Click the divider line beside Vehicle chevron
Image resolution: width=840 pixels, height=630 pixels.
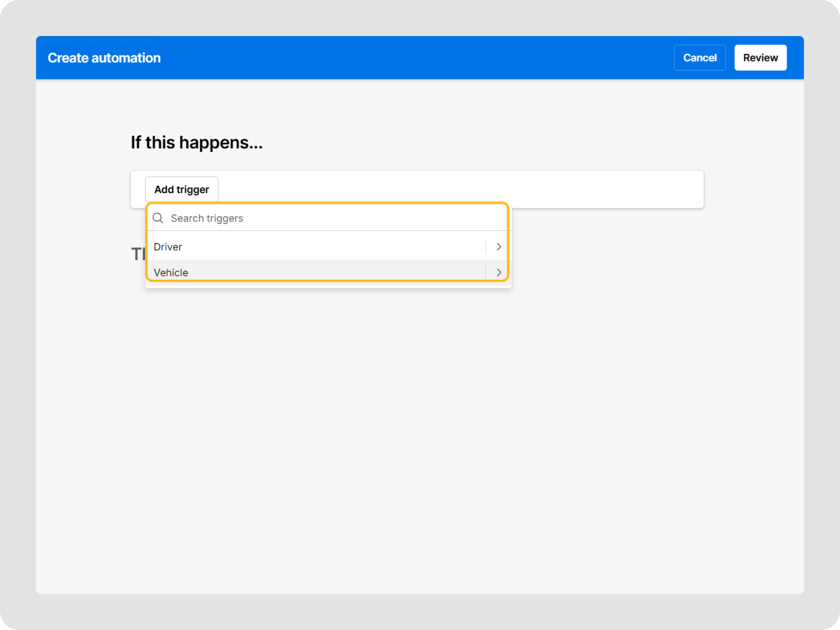486,272
